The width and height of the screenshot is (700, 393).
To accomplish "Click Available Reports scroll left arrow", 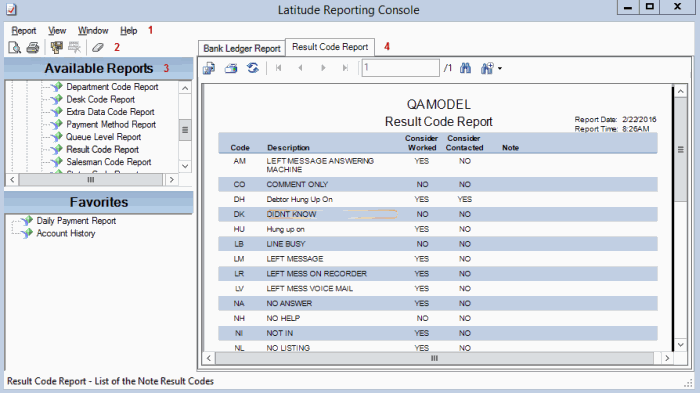I will pos(12,180).
